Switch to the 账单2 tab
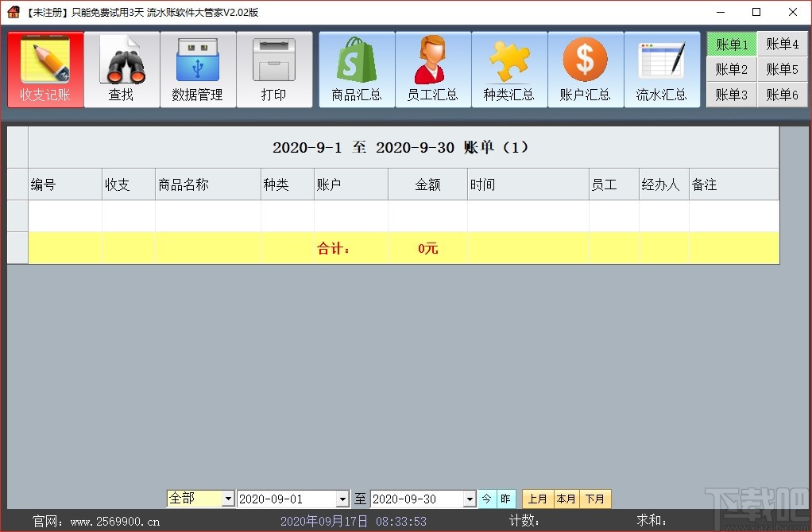Viewport: 812px width, 532px height. coord(730,69)
